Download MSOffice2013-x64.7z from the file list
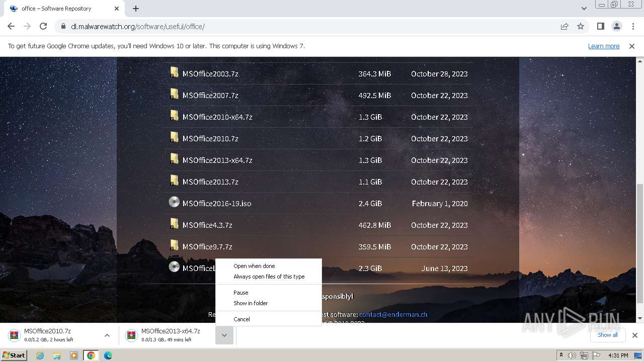Screen dimensions: 644x362 (217, 160)
